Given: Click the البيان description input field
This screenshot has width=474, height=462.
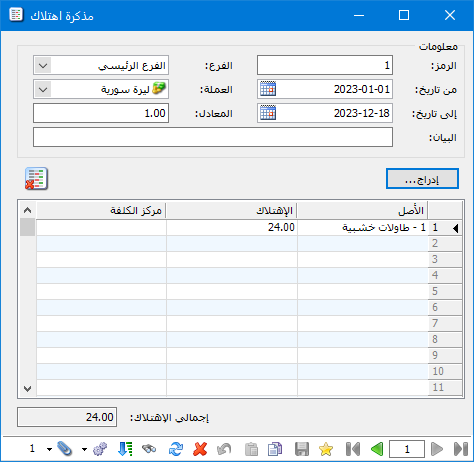Looking at the screenshot, I should coord(213,137).
